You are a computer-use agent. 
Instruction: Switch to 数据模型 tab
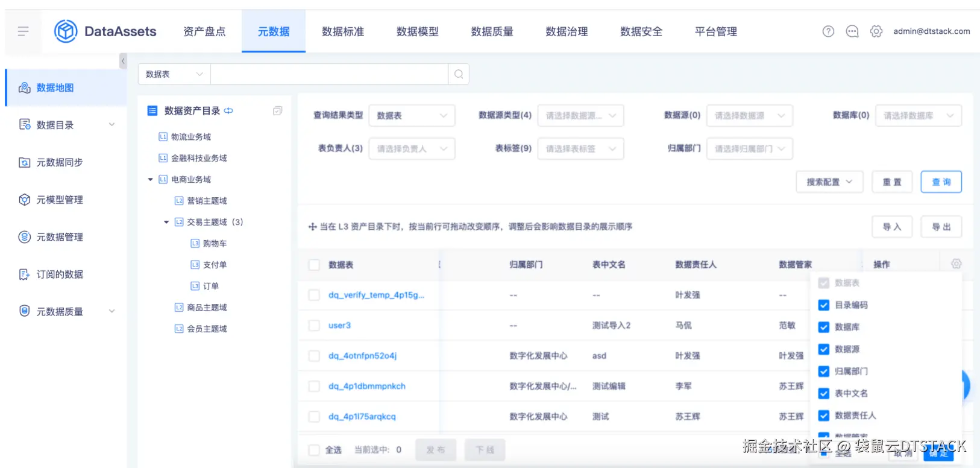click(418, 31)
